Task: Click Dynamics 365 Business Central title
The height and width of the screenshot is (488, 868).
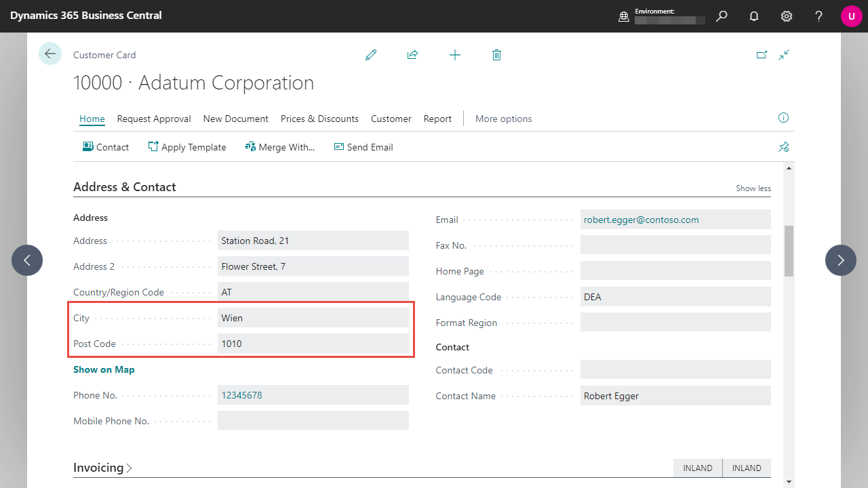Action: point(86,15)
